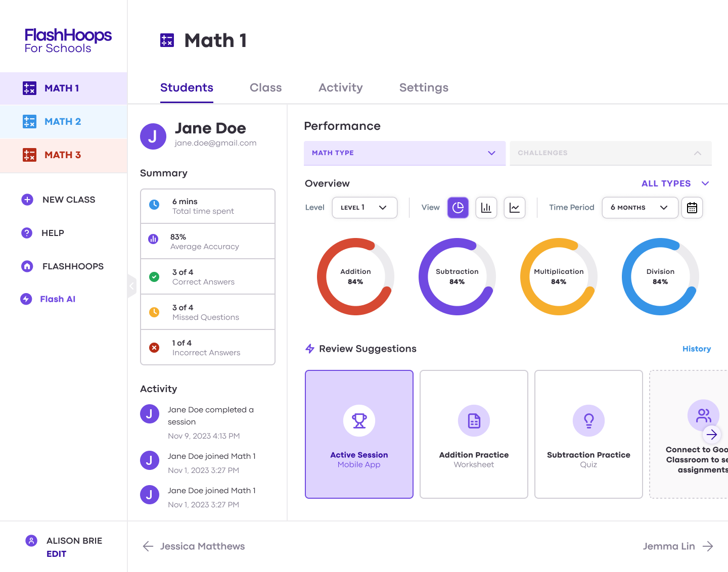The width and height of the screenshot is (728, 572).
Task: Click the orange clock missed questions icon
Action: coord(154,312)
